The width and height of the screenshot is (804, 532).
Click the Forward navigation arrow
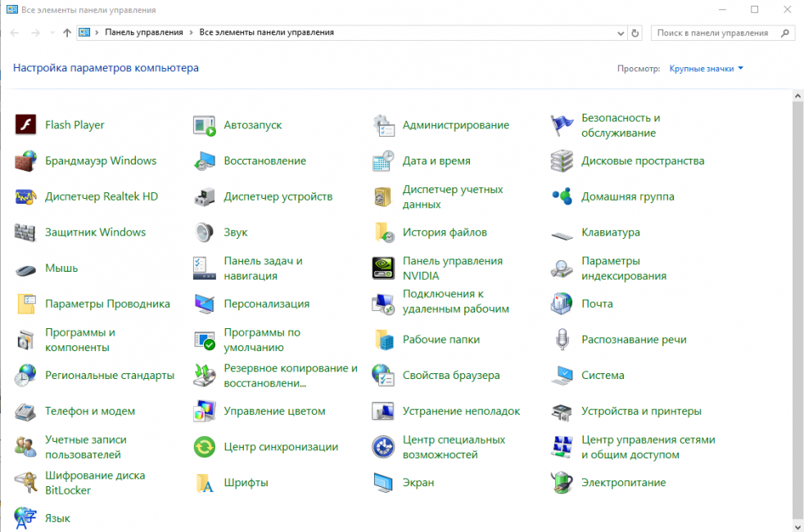tap(35, 33)
